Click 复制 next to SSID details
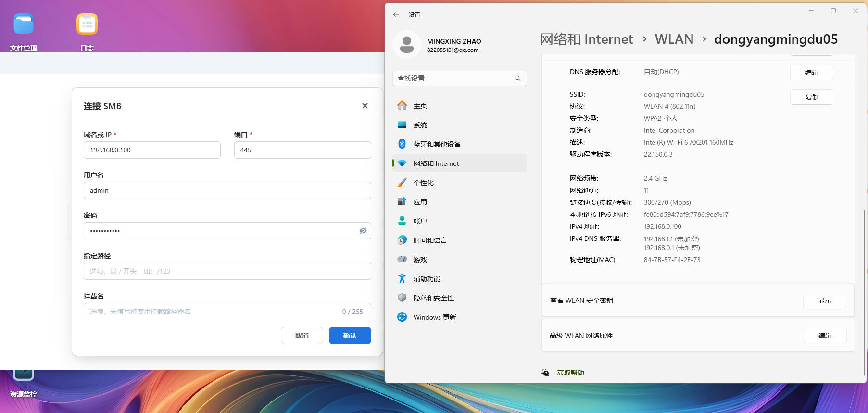Viewport: 868px width, 413px height. pyautogui.click(x=812, y=97)
